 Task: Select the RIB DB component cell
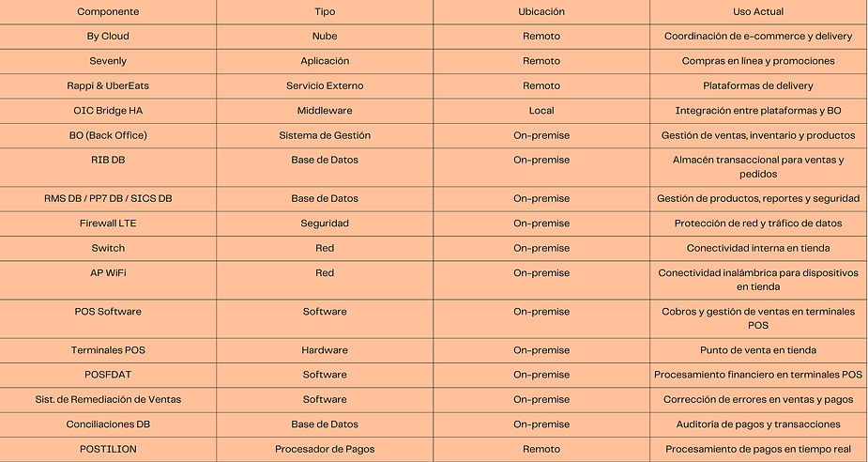coord(108,167)
